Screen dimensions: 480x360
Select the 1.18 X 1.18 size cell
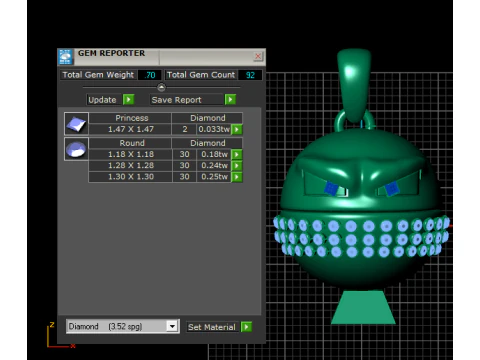point(131,154)
